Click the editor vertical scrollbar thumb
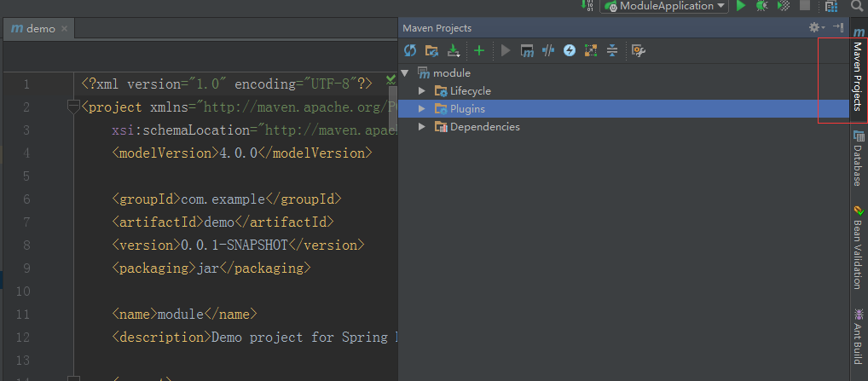Image resolution: width=868 pixels, height=381 pixels. [x=393, y=107]
